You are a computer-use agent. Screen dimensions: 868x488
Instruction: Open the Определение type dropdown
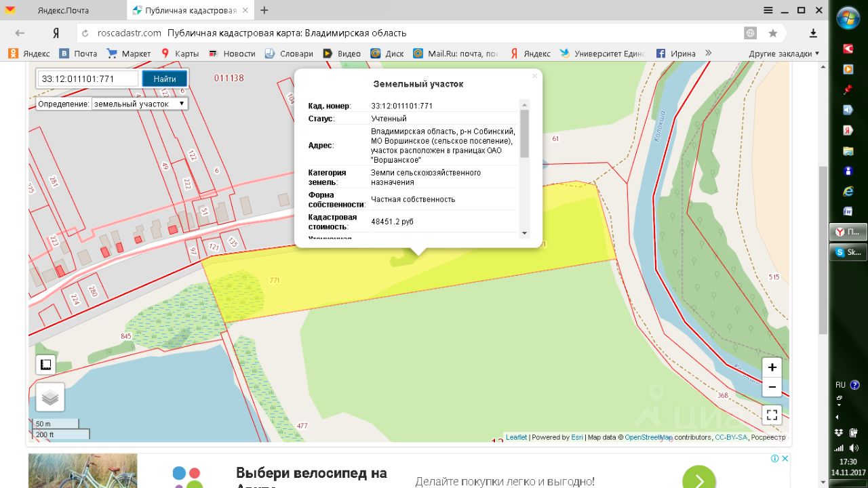pos(140,104)
